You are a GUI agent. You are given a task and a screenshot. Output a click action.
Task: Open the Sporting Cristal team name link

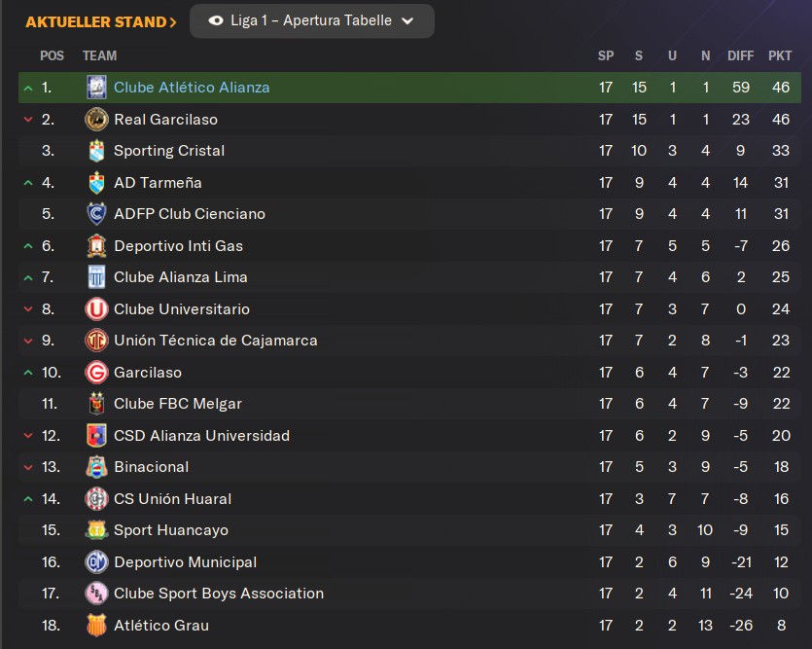[x=169, y=151]
